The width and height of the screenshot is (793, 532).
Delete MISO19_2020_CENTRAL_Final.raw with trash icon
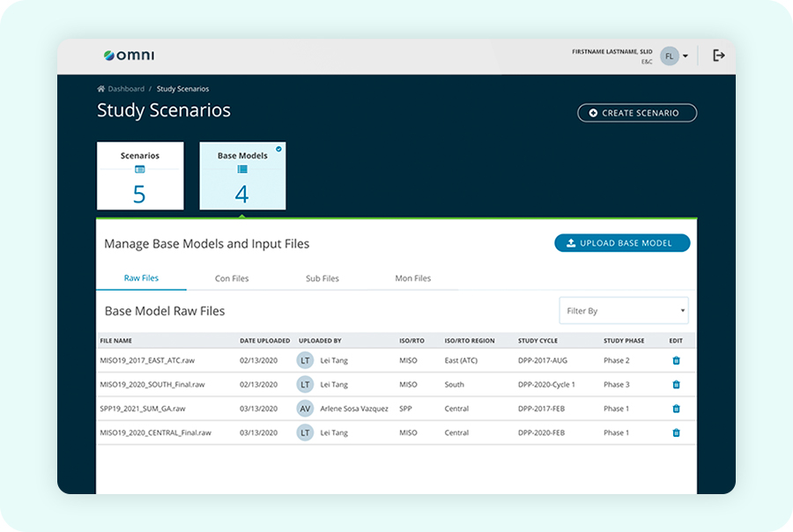pyautogui.click(x=676, y=432)
